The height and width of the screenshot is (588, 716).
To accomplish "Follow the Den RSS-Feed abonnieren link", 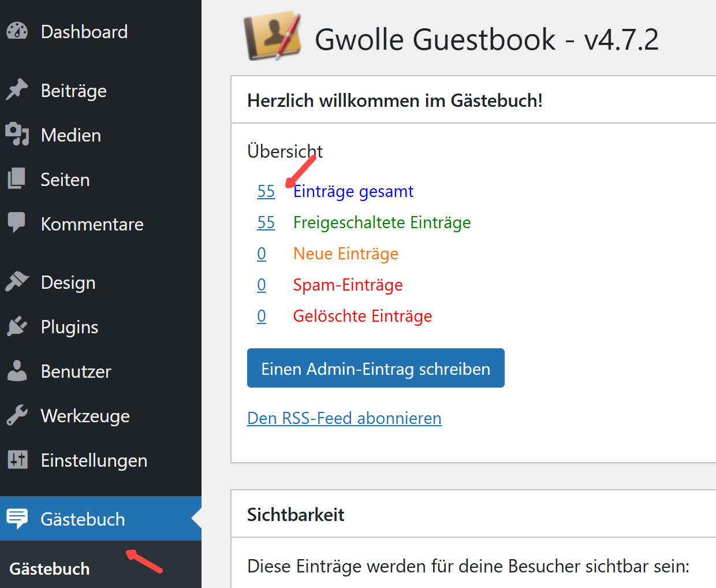I will pyautogui.click(x=344, y=418).
